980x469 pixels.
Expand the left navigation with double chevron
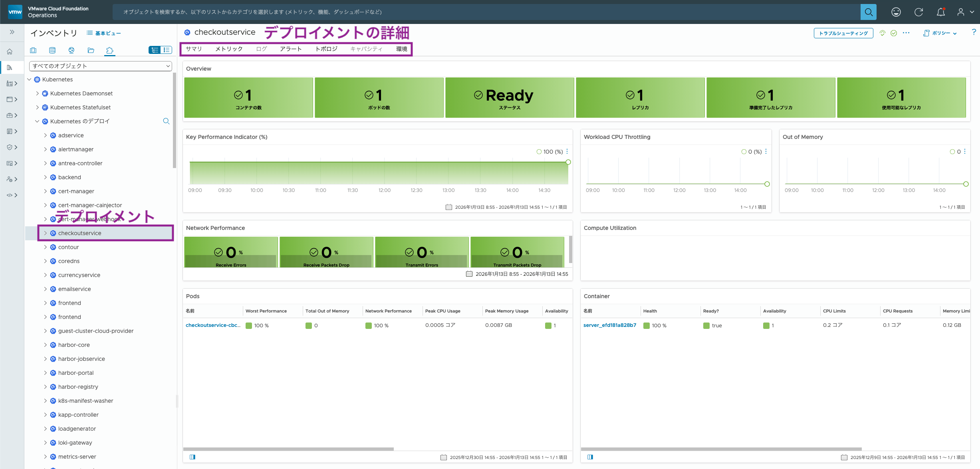(x=12, y=32)
